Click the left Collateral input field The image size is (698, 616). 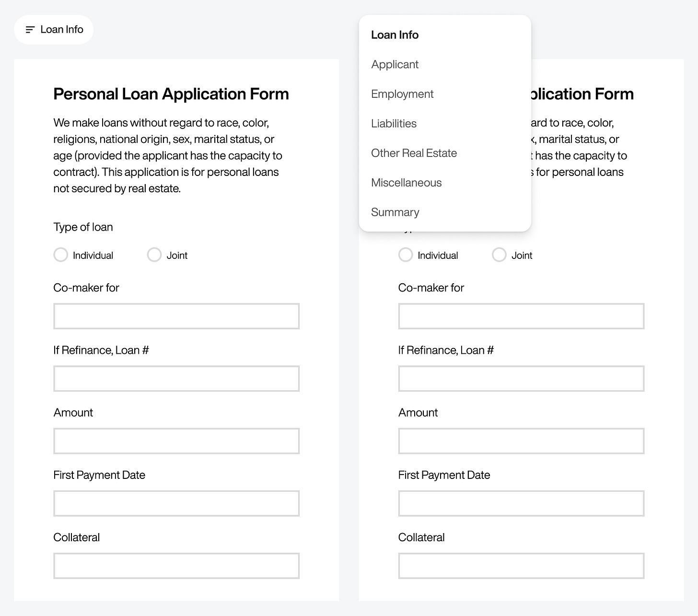[x=176, y=566]
